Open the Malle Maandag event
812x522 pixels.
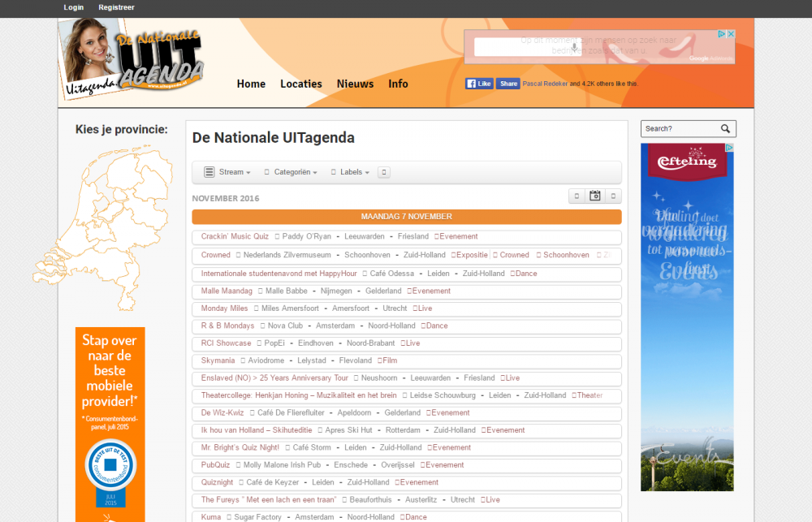(x=227, y=291)
